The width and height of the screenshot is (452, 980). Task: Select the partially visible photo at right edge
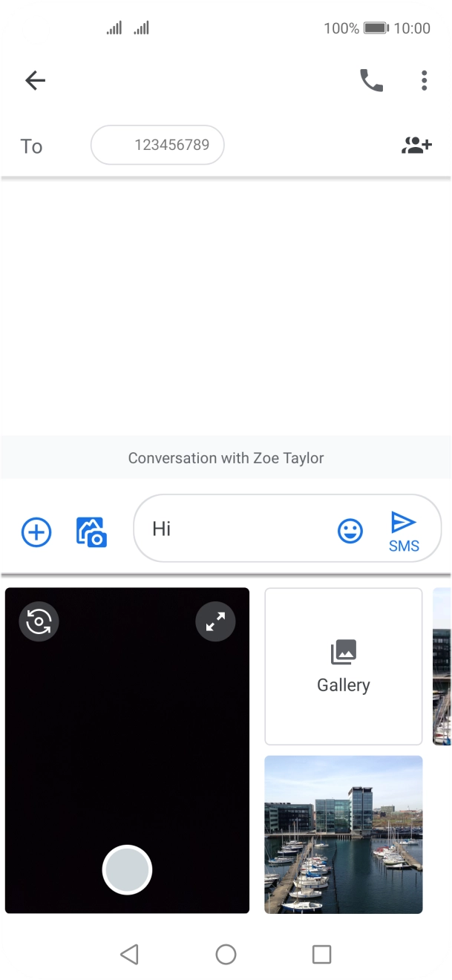[x=442, y=666]
